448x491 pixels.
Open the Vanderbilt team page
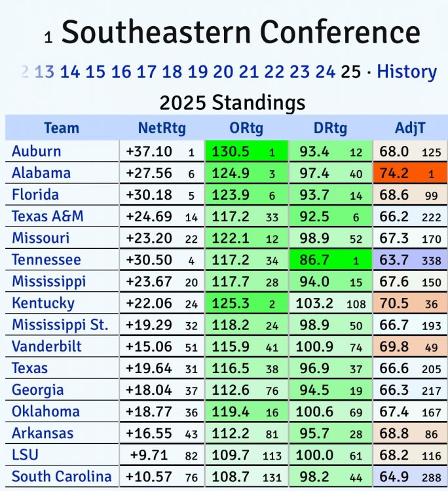(x=47, y=346)
